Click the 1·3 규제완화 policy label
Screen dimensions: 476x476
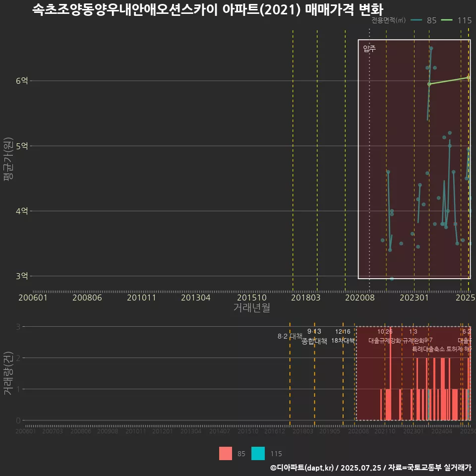pos(413,336)
